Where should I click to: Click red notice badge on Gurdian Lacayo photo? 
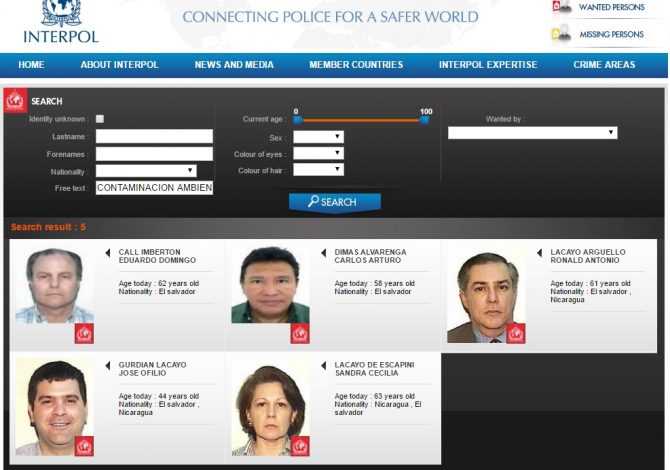[x=84, y=446]
